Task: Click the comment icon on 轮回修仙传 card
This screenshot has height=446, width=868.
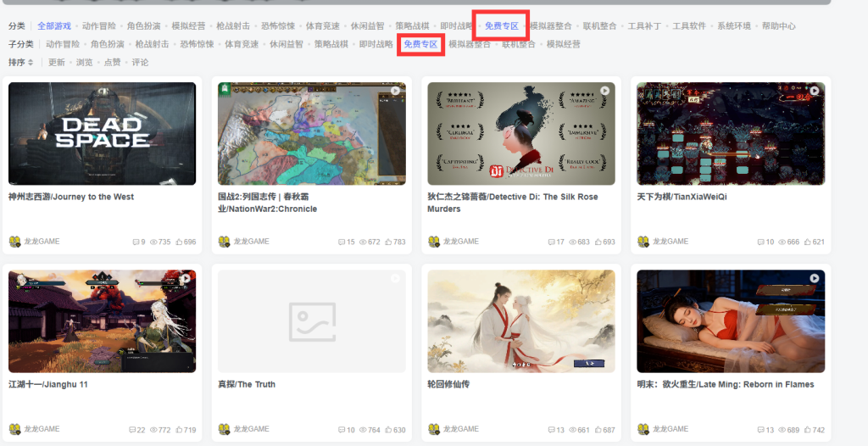Action: click(x=551, y=430)
